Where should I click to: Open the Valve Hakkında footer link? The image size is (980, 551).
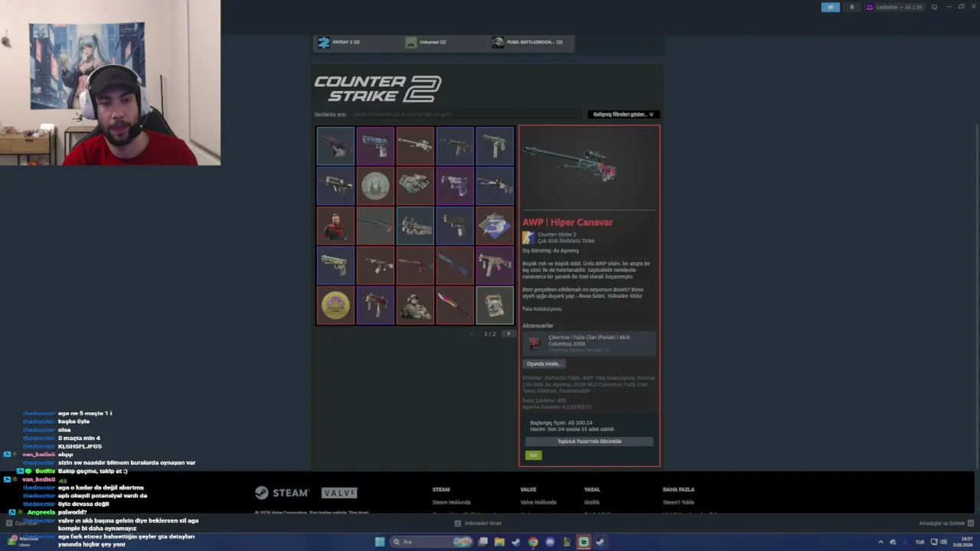click(538, 503)
